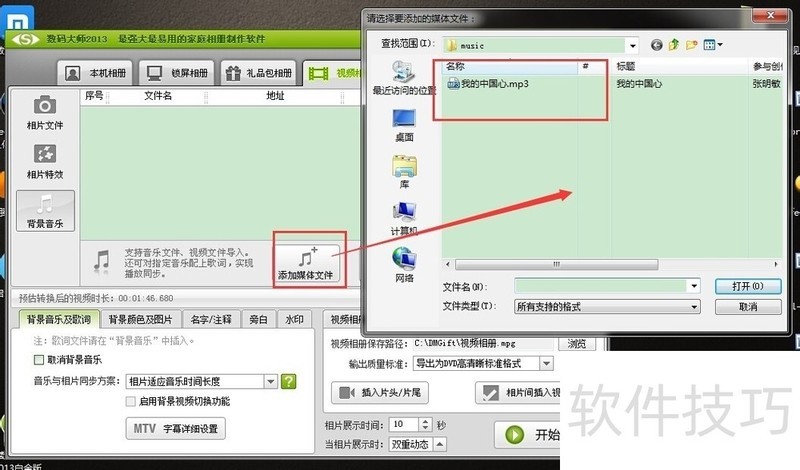Open the 相片特效 effects panel
Image resolution: width=800 pixels, height=470 pixels.
[x=45, y=161]
